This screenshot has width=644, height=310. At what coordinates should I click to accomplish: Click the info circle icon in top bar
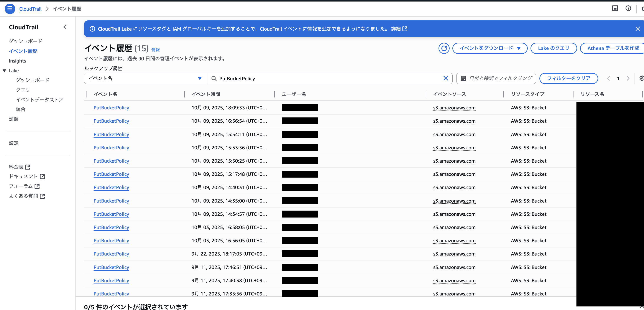pyautogui.click(x=628, y=8)
